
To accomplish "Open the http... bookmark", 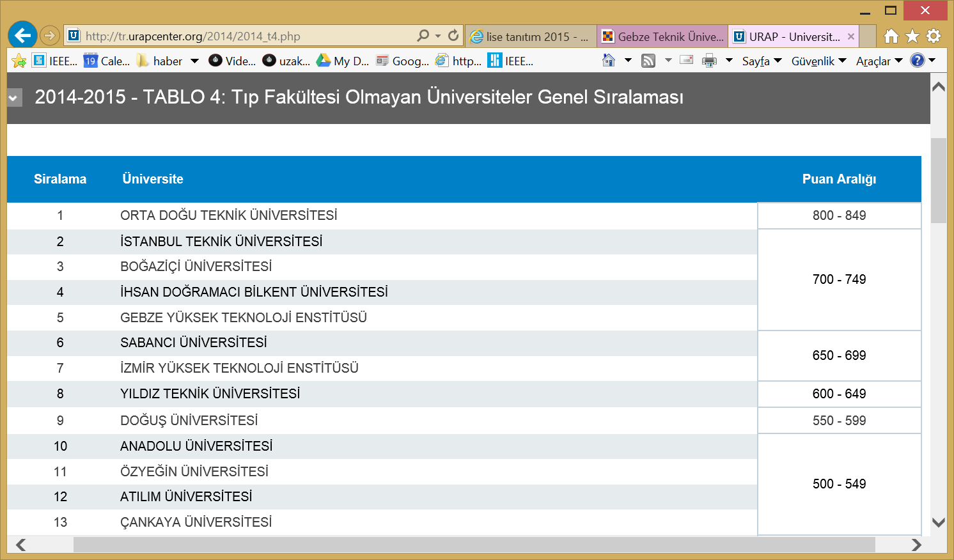I will click(x=458, y=61).
